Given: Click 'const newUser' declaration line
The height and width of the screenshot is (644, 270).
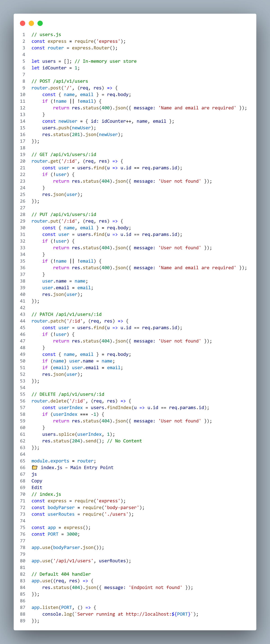Looking at the screenshot, I should (108, 121).
